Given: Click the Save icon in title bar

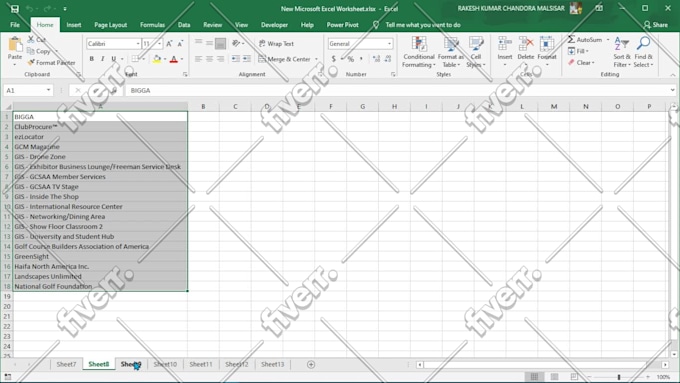Looking at the screenshot, I should tap(14, 9).
